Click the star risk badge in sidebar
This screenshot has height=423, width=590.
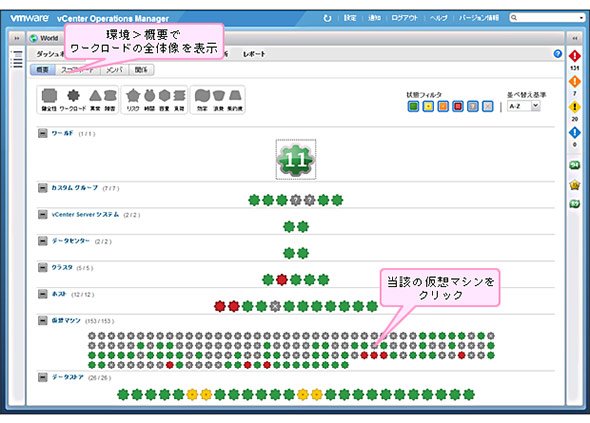tap(575, 185)
